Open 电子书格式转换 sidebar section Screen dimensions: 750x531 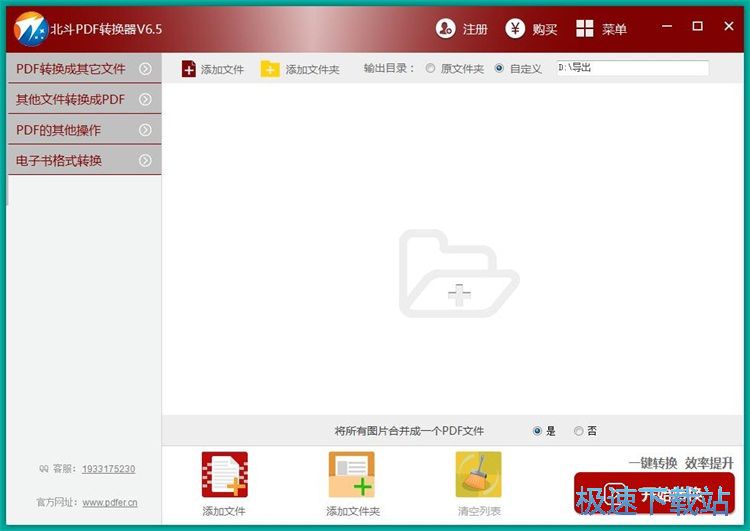click(85, 161)
